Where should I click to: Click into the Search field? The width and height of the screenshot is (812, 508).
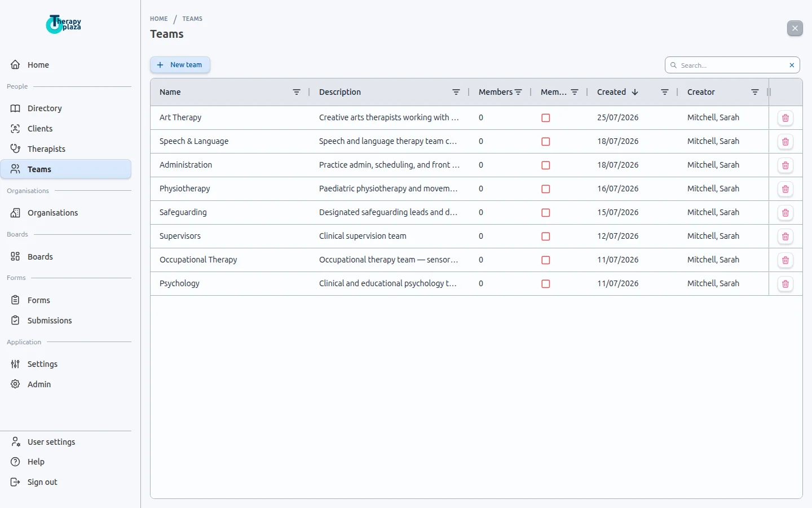[732, 65]
